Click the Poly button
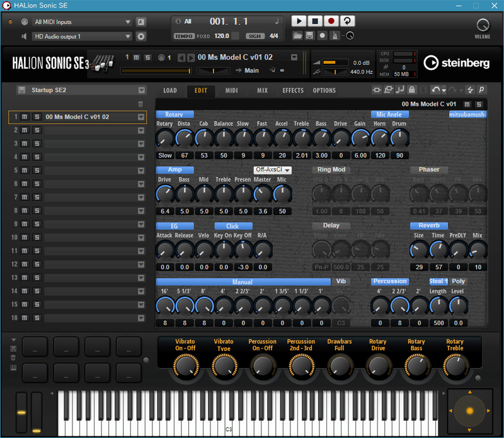Viewport: 504px width, 438px height. (459, 281)
